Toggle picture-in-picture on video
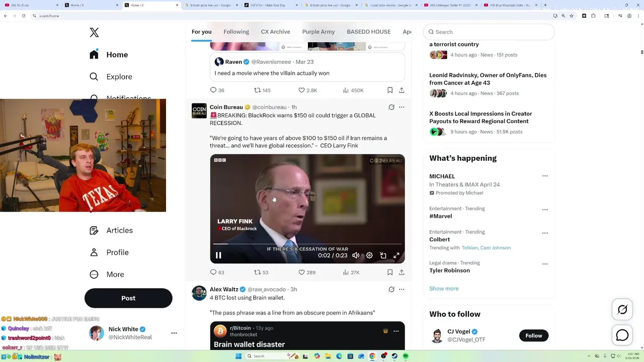 click(x=383, y=255)
